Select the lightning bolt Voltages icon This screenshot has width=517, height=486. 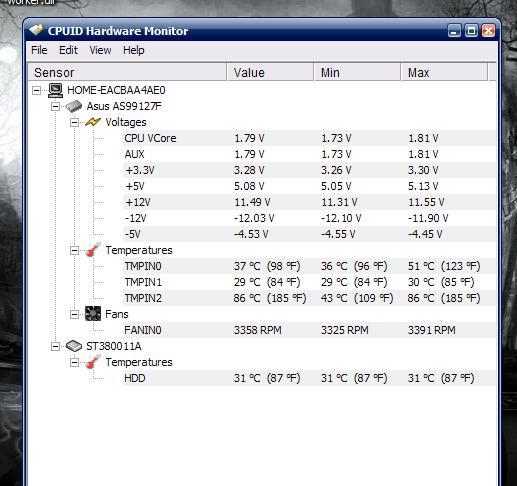tap(93, 122)
